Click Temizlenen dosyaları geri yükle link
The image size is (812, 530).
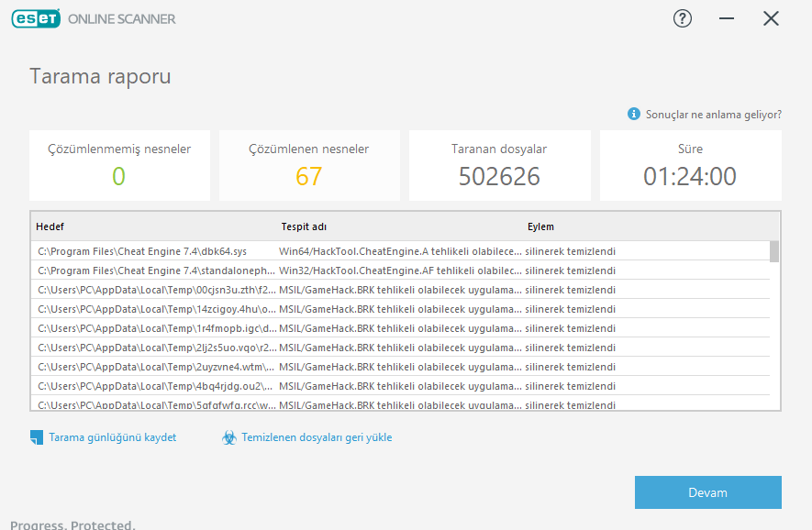click(317, 437)
